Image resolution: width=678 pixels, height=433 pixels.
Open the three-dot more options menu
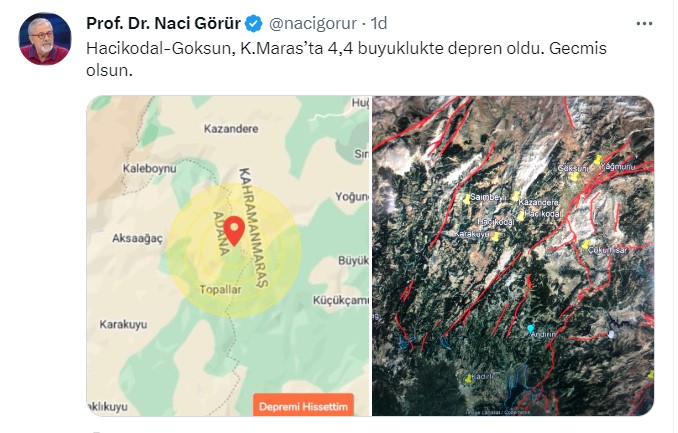(644, 24)
